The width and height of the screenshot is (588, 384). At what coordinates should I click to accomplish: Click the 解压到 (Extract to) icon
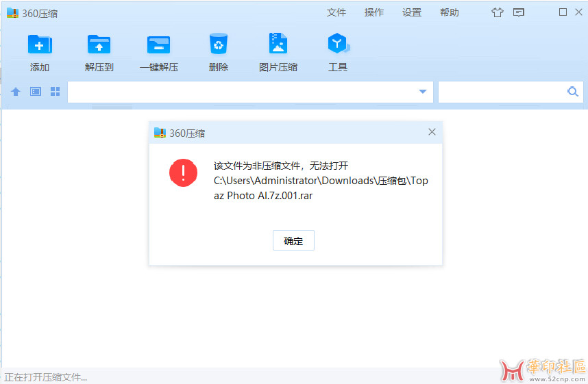coord(99,44)
